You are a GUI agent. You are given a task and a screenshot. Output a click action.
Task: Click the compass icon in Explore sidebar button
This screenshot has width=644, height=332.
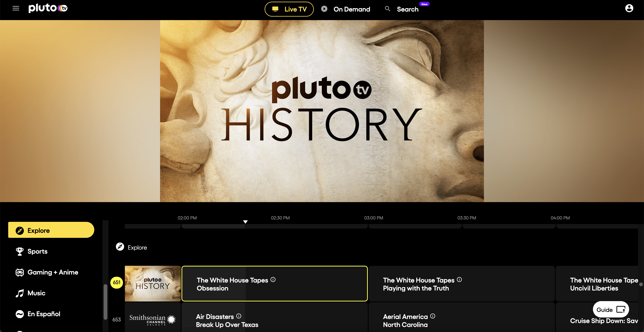(20, 230)
